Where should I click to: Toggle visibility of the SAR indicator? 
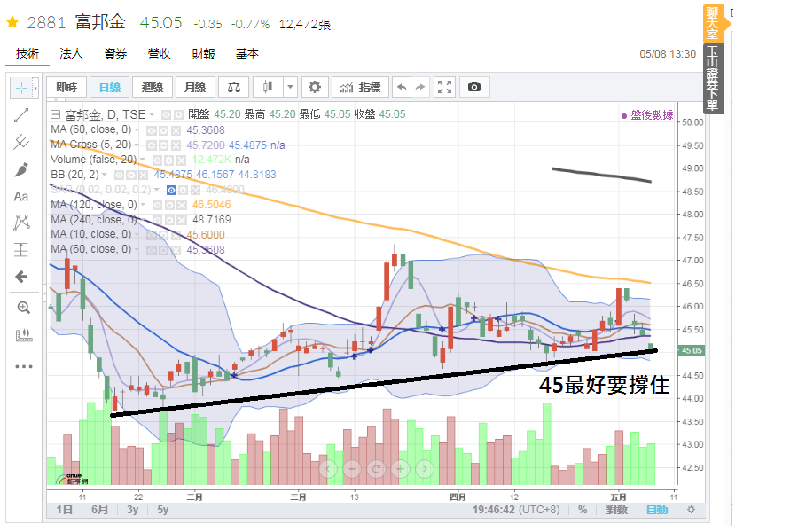[x=171, y=190]
